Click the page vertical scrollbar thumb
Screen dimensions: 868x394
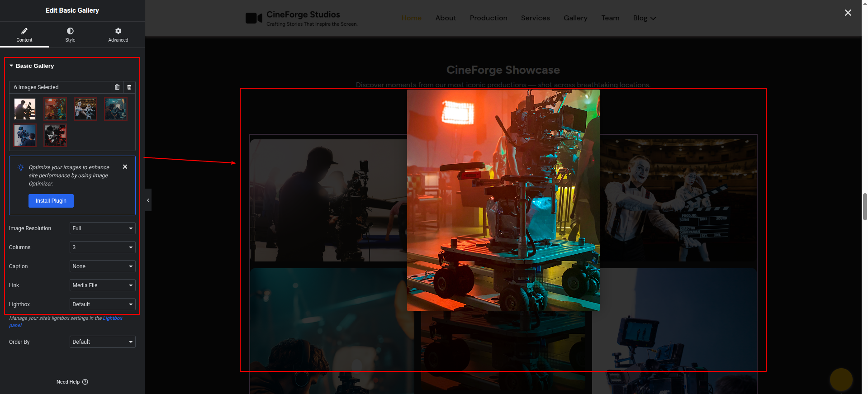[865, 206]
